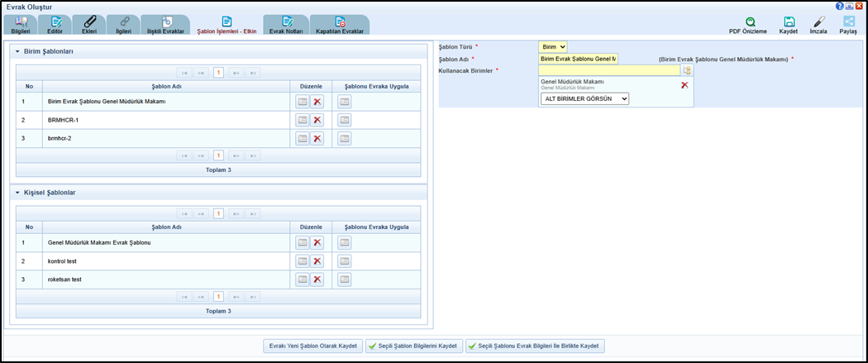Remove Genel Müdürlük Makamı from selected units
This screenshot has height=363, width=868.
pyautogui.click(x=684, y=84)
